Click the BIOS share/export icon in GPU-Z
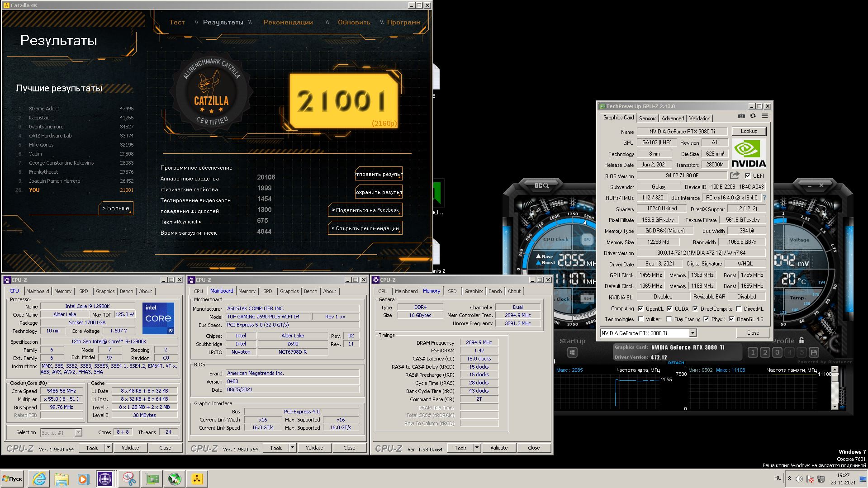868x488 pixels. pos(735,175)
